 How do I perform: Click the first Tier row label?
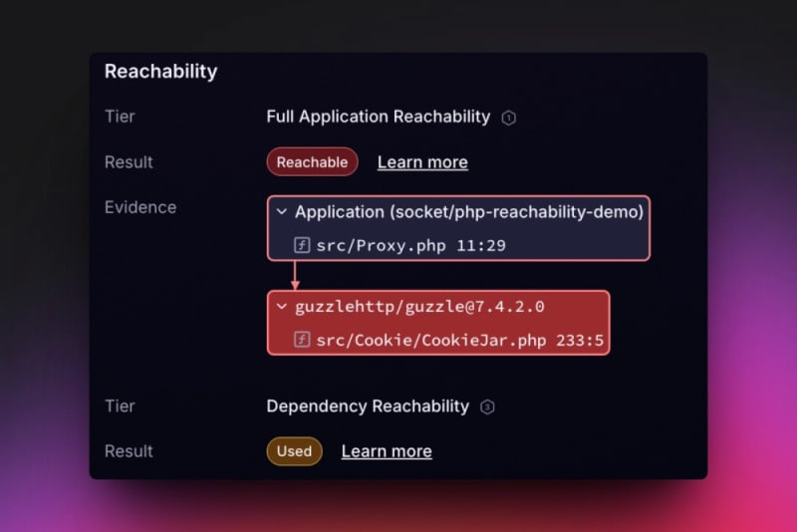pos(120,117)
